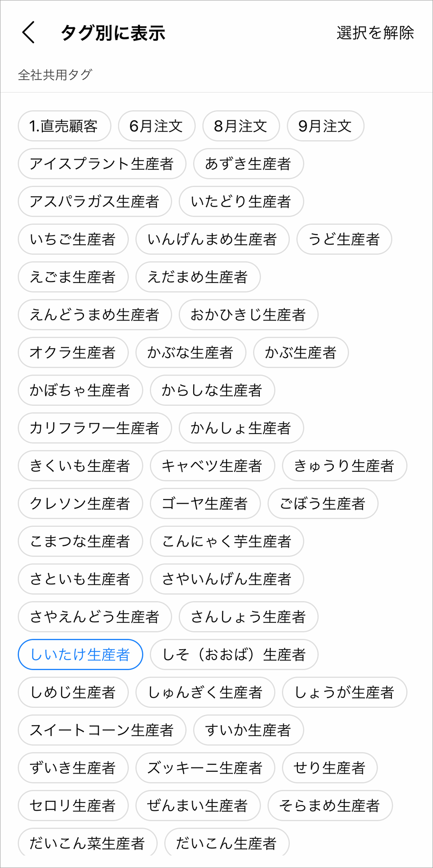Choose the ズッキーニ生産者 tag

pyautogui.click(x=205, y=768)
